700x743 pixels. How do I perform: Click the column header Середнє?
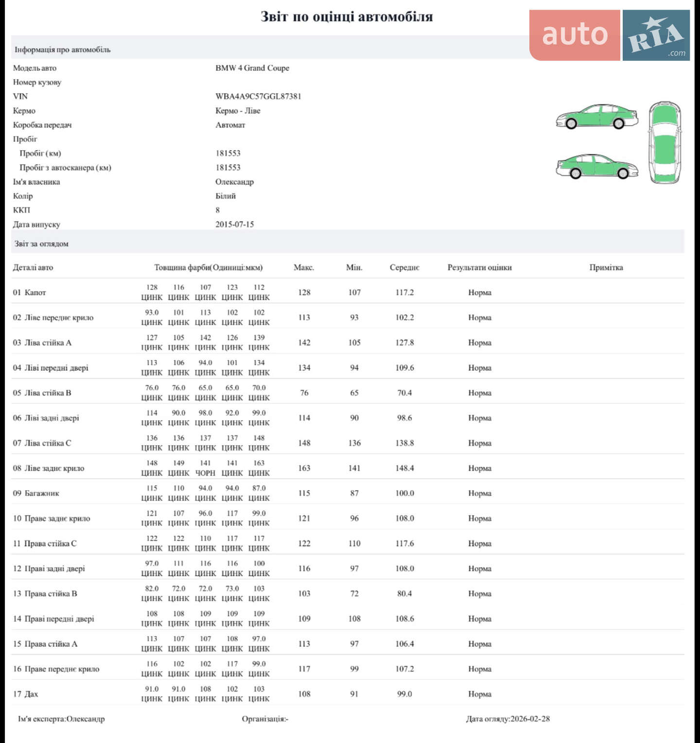point(404,268)
